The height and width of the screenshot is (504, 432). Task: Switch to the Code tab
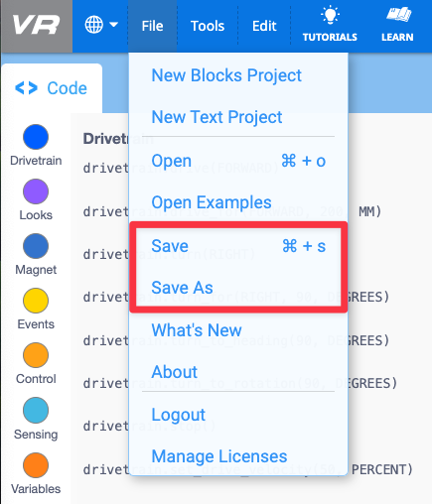tap(52, 88)
